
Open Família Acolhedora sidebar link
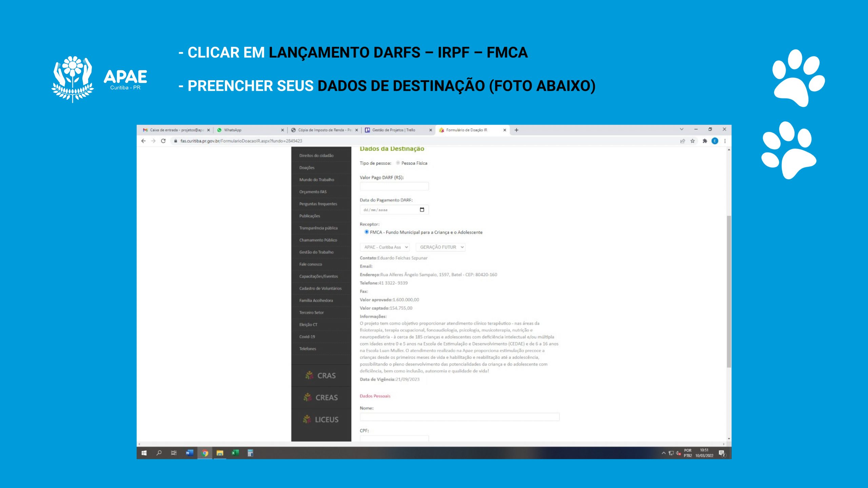pyautogui.click(x=316, y=301)
